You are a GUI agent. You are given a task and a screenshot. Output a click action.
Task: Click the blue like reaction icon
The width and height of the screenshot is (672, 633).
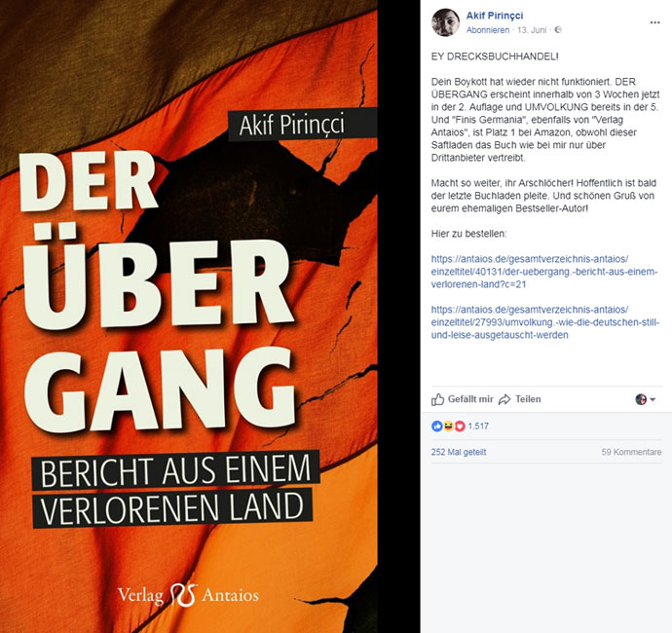[436, 426]
